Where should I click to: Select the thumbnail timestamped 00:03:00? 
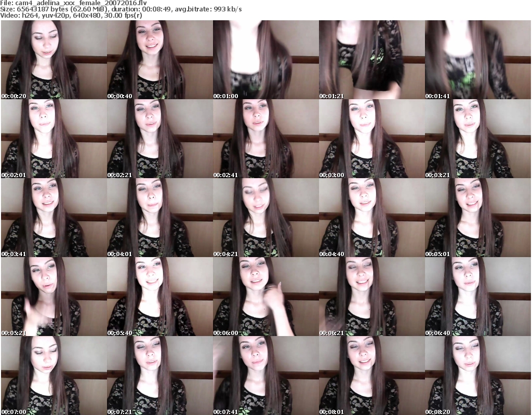(x=372, y=139)
